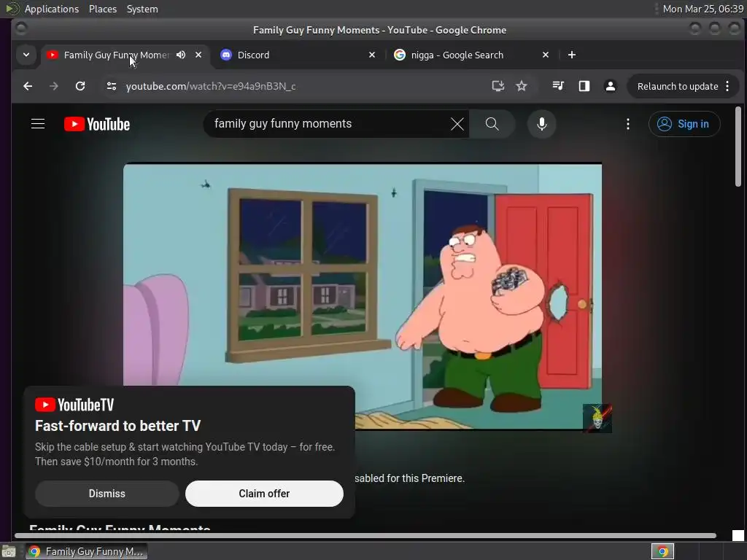Image resolution: width=747 pixels, height=560 pixels.
Task: Bookmark this page with star icon
Action: pos(522,86)
